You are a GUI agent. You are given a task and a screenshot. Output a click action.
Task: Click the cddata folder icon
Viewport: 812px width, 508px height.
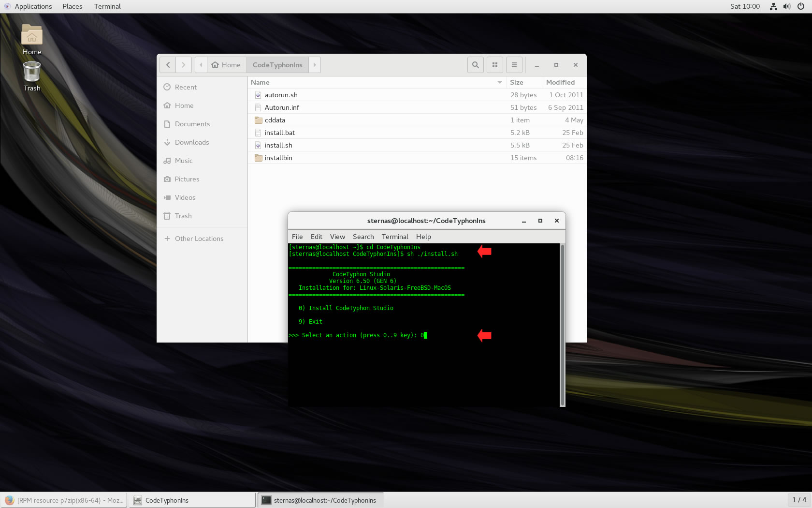point(258,120)
